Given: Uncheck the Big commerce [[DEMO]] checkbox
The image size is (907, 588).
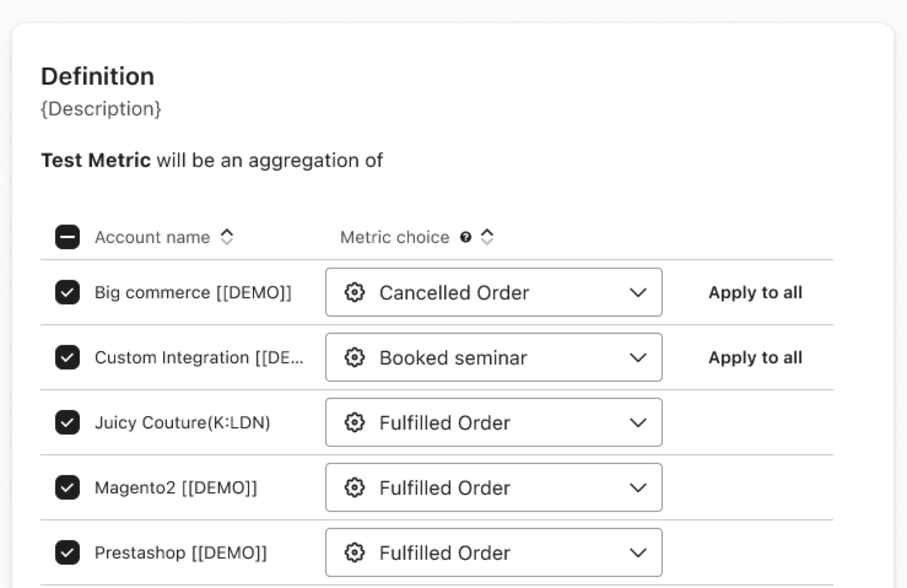Looking at the screenshot, I should click(68, 292).
